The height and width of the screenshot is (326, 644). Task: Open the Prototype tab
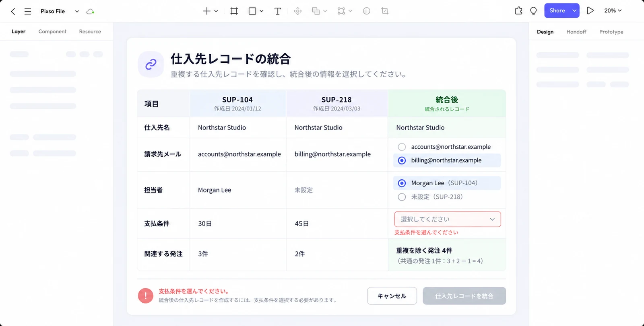coord(611,32)
